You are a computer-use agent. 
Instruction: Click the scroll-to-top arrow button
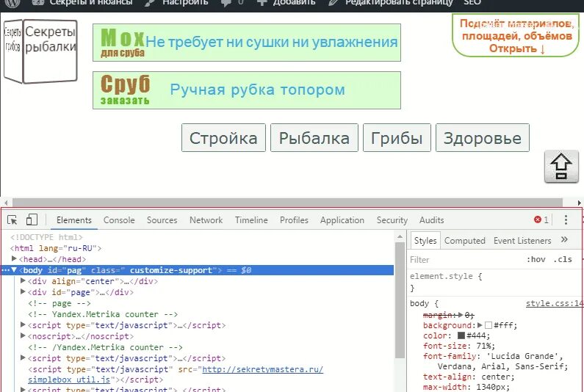[561, 167]
